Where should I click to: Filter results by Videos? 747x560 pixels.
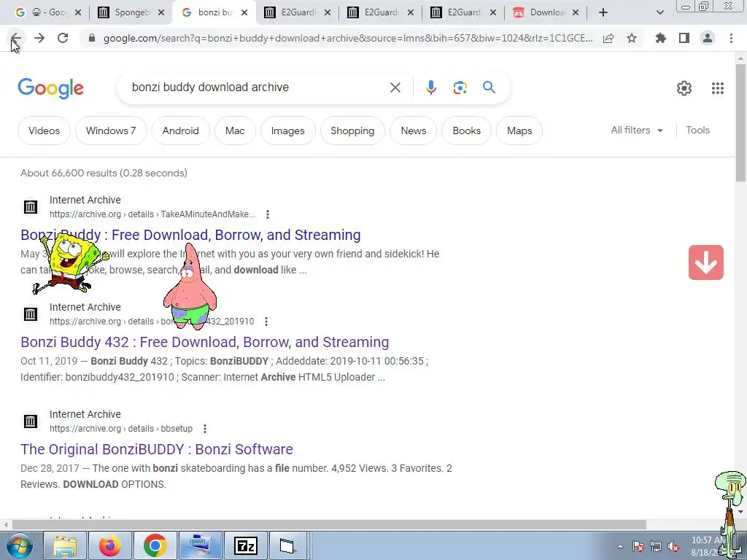pyautogui.click(x=44, y=131)
